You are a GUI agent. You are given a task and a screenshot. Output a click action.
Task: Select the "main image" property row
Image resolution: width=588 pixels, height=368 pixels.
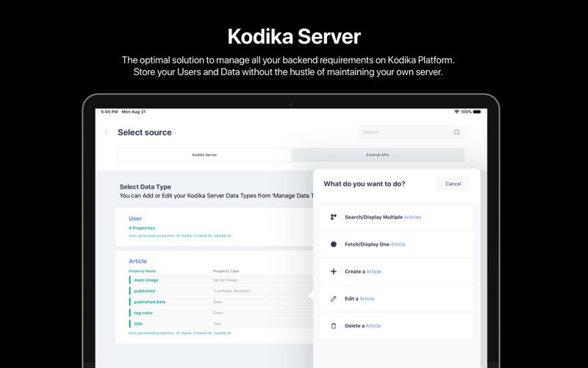click(221, 280)
